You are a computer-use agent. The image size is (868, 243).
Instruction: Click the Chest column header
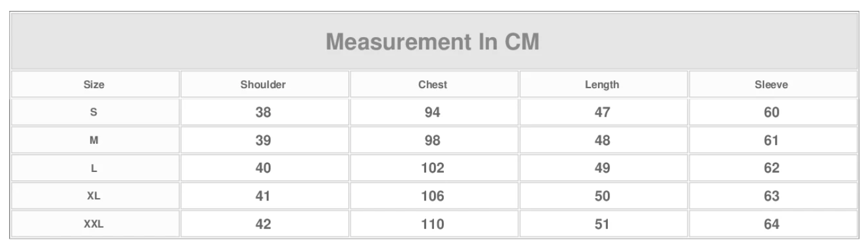click(x=433, y=85)
